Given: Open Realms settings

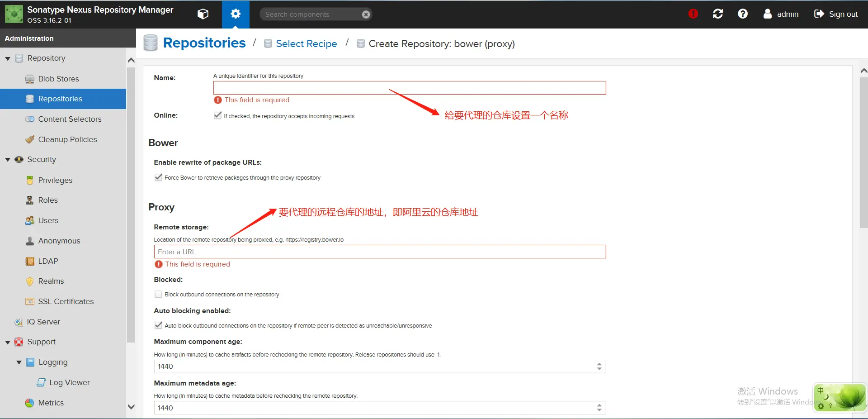Looking at the screenshot, I should [x=51, y=281].
